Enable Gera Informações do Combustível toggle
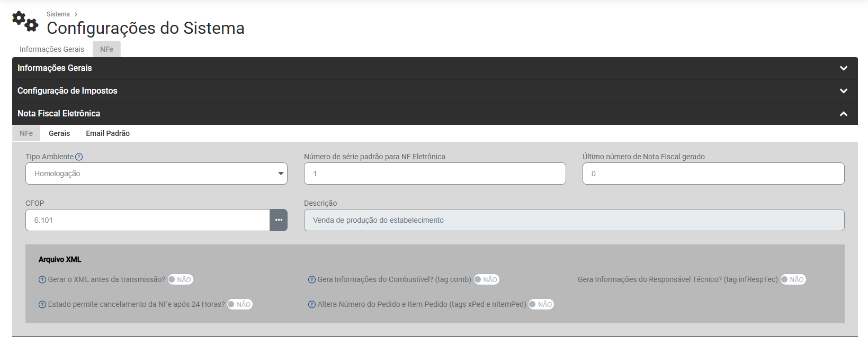The image size is (868, 337). pos(486,280)
